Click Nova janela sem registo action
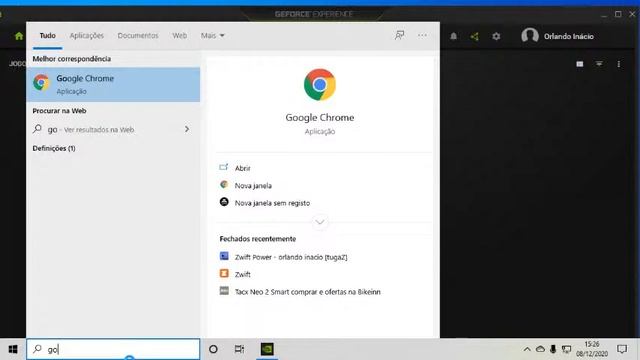The image size is (640, 360). (272, 203)
